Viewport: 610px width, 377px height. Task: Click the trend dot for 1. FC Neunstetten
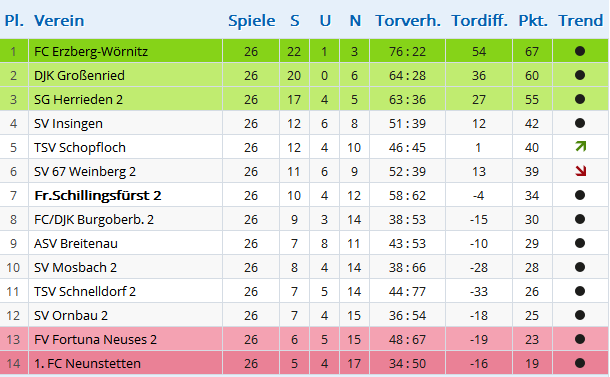pos(580,363)
